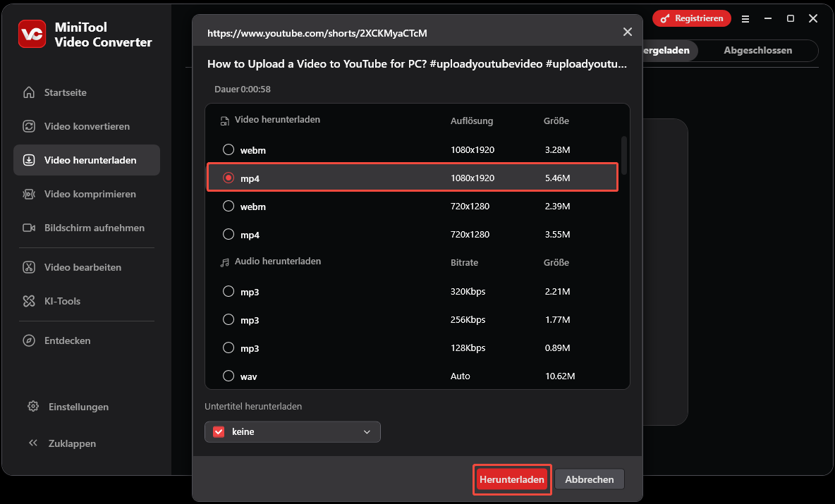Click the Untertitel herunterladen label

coord(253,406)
